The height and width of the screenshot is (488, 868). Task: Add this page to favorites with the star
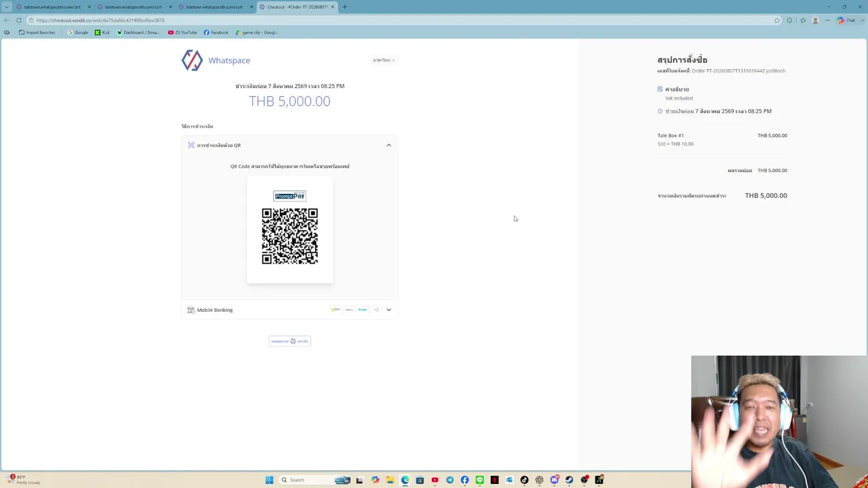point(777,20)
